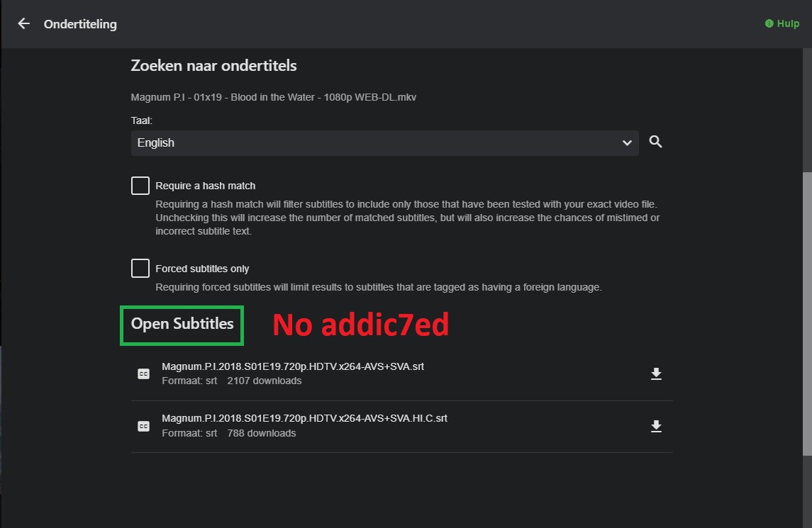Click the chevron arrow of the language dropdown
The height and width of the screenshot is (528, 812).
point(627,142)
